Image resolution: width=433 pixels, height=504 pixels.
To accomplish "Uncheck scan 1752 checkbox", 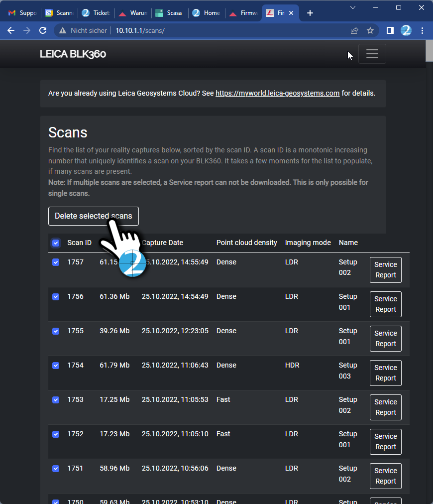I will tap(56, 434).
